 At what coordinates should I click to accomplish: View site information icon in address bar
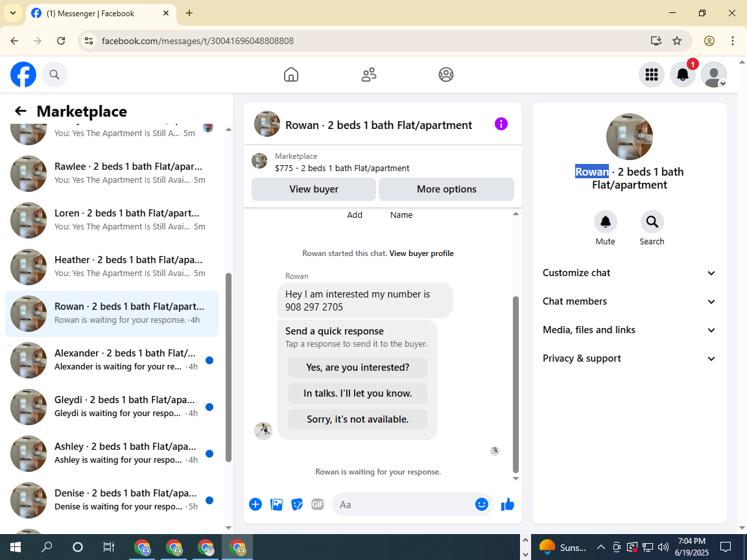click(x=89, y=41)
